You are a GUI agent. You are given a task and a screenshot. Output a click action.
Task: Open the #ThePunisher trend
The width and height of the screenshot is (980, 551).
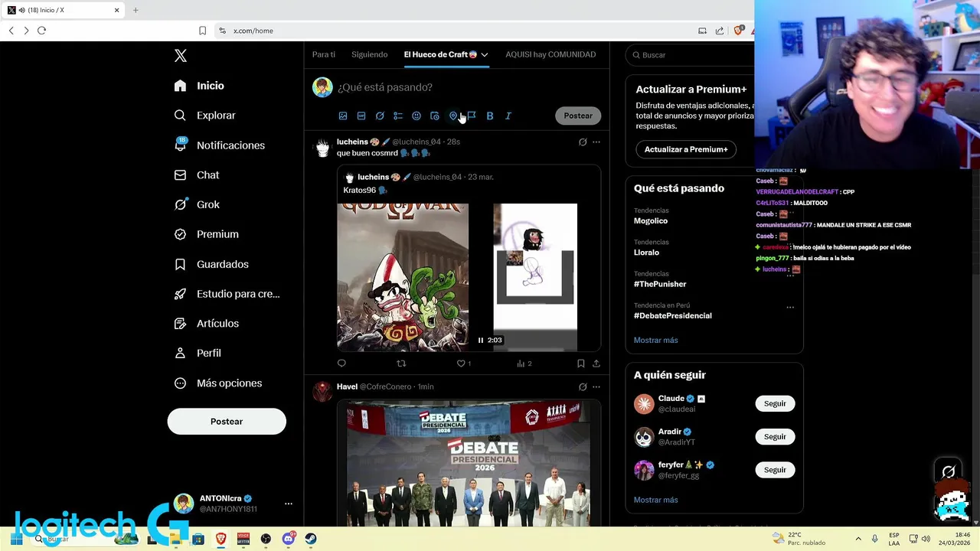660,284
